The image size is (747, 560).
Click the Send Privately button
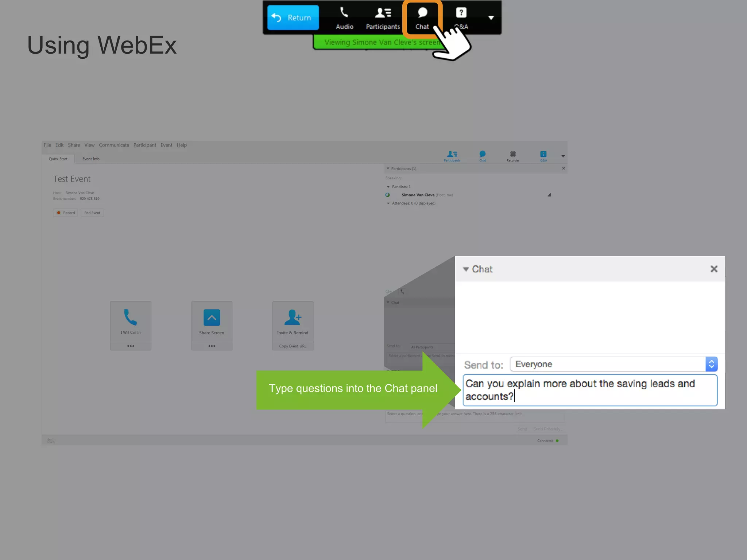[x=547, y=429]
